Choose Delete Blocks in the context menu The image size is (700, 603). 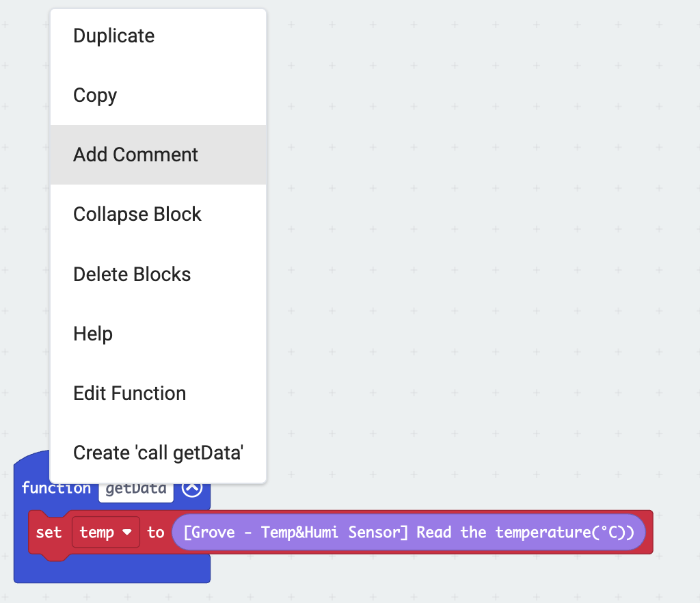(132, 274)
